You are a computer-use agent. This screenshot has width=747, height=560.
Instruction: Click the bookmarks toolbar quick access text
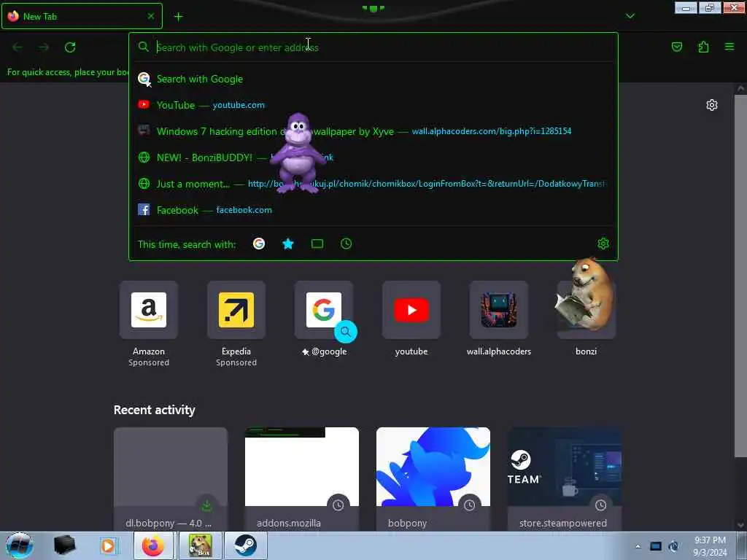68,72
